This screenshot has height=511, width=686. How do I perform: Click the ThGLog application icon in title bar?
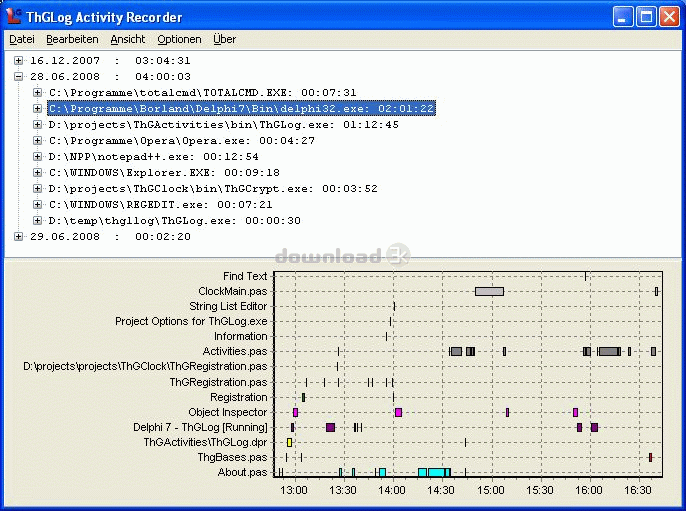14,16
